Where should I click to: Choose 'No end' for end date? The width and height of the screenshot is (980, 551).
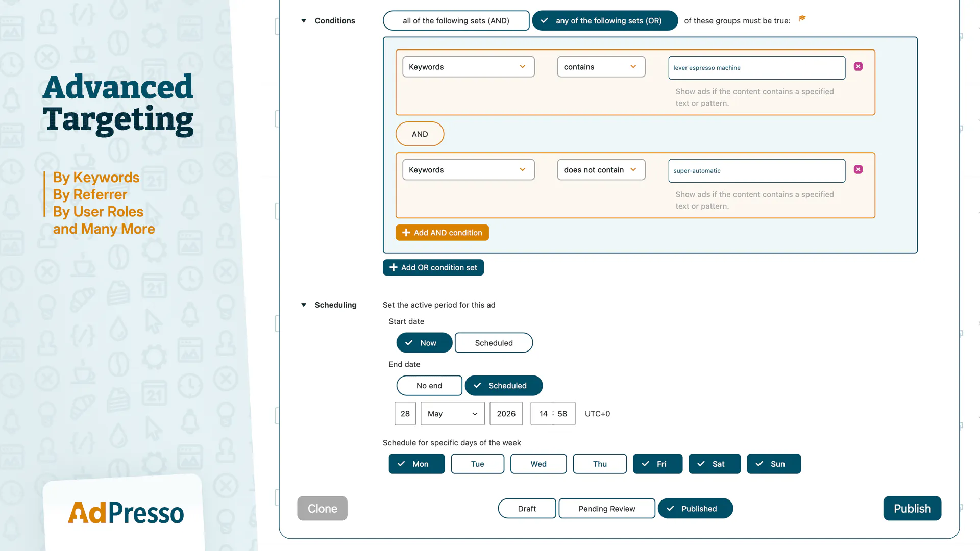coord(429,386)
